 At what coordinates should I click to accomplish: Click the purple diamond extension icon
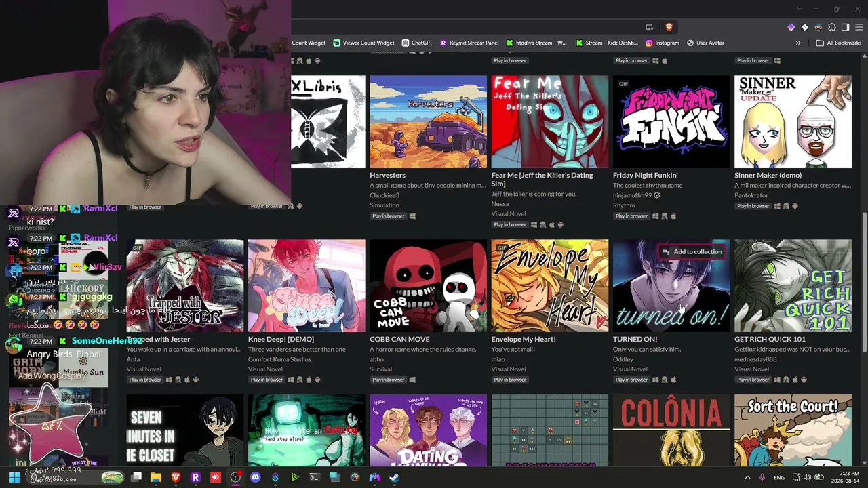pos(791,27)
